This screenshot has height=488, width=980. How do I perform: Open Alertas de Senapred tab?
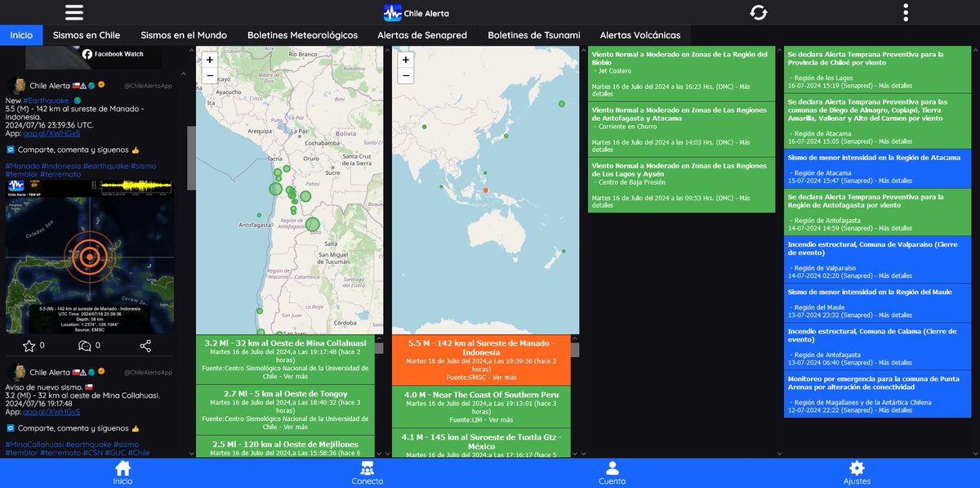[x=422, y=35]
